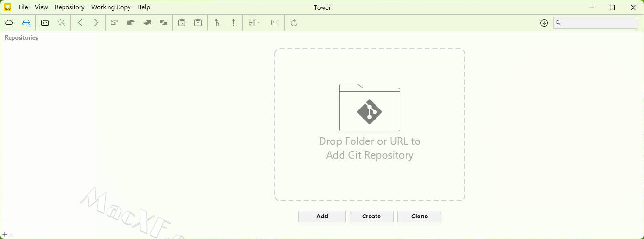Click the Tower app icon in title bar
Viewport: 644px width, 239px height.
click(8, 7)
